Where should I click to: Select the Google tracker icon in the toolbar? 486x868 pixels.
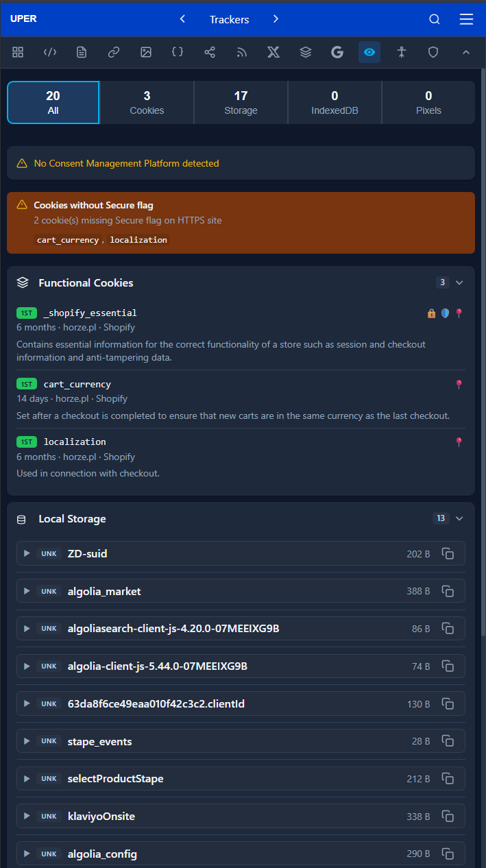(x=337, y=52)
